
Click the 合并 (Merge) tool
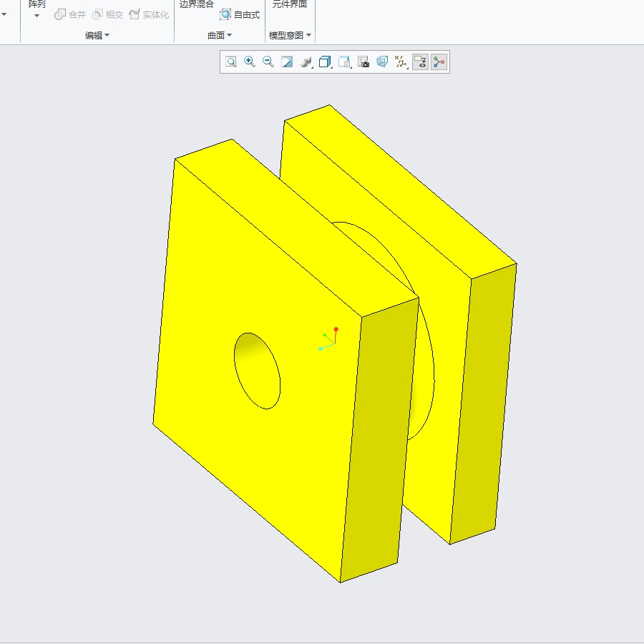(x=70, y=15)
